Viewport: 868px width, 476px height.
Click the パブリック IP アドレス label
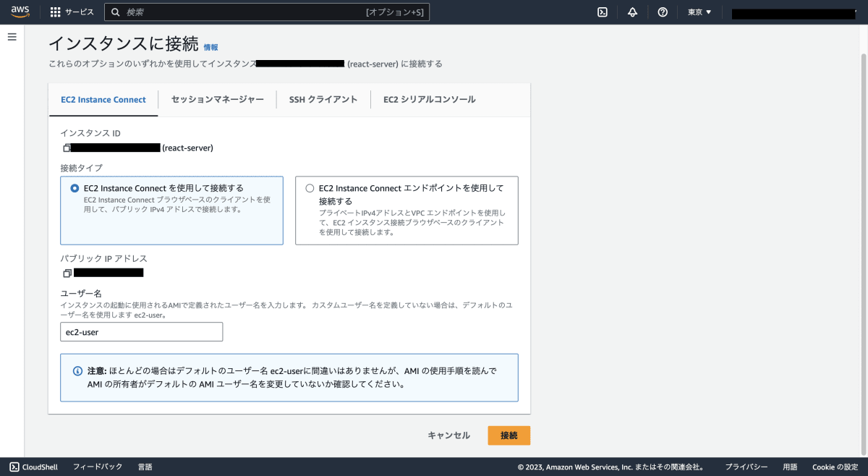[103, 258]
